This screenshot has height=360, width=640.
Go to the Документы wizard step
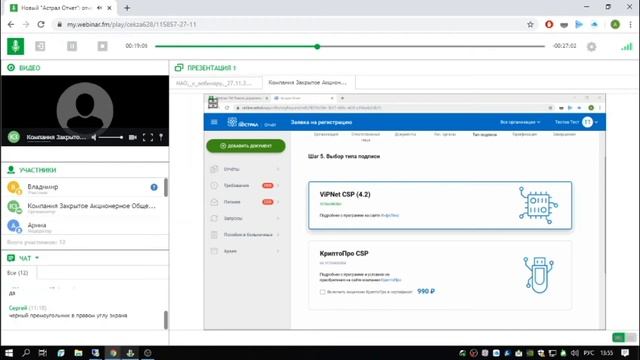(405, 134)
